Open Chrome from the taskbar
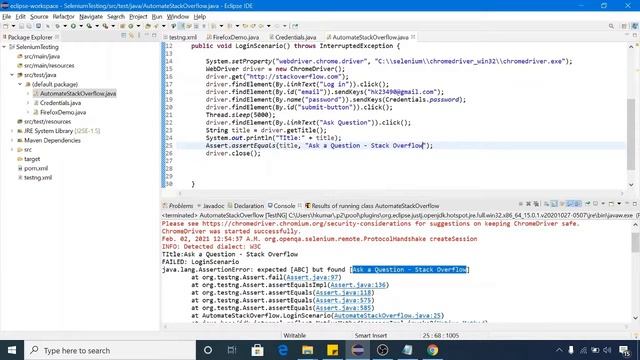This screenshot has height=360, width=640. (433, 350)
